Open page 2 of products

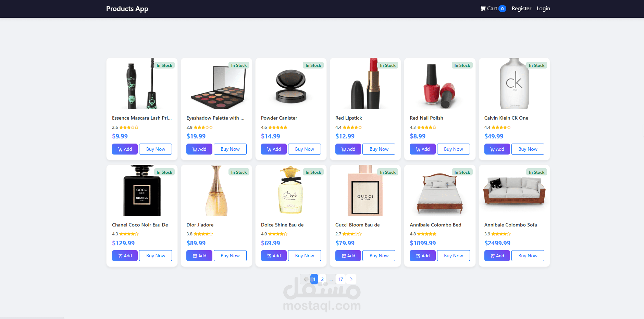tap(322, 279)
